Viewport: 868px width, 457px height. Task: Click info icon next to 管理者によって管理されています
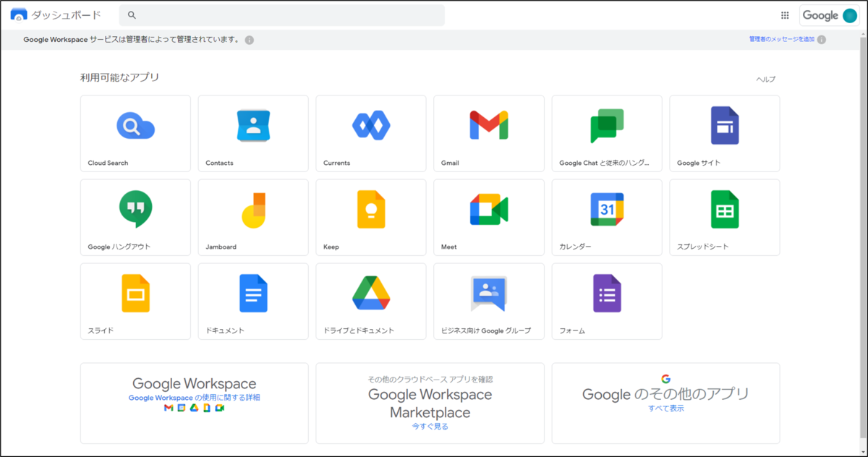point(249,40)
